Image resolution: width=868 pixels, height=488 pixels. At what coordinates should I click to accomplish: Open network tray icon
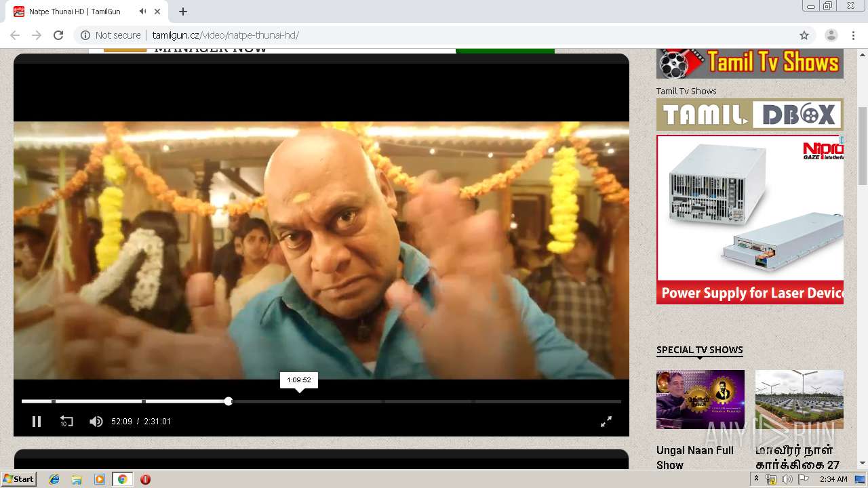tap(771, 479)
